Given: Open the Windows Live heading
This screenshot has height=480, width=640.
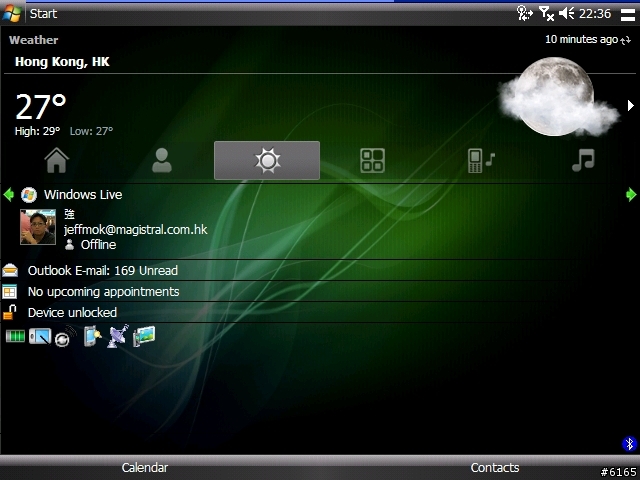Looking at the screenshot, I should click(83, 194).
